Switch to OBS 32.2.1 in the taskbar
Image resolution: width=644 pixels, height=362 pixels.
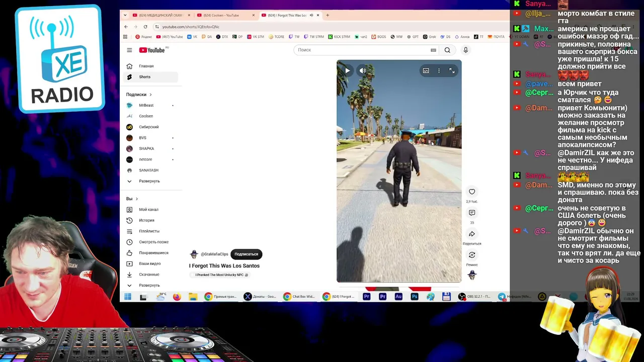(474, 297)
